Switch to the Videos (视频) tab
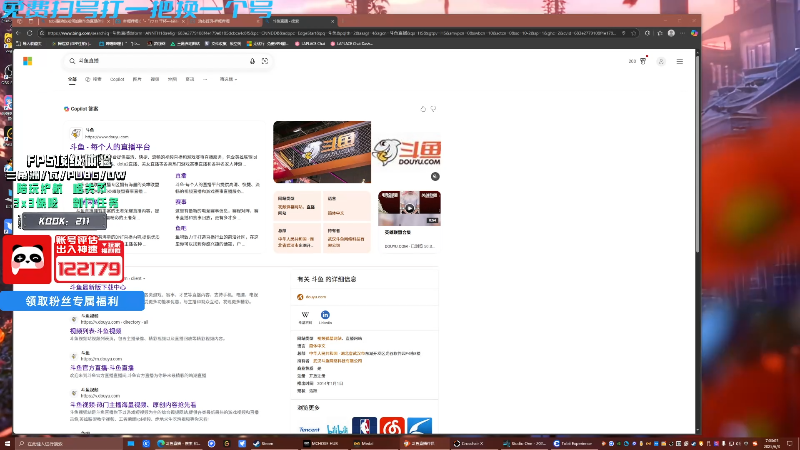Image resolution: width=800 pixels, height=450 pixels. [x=155, y=79]
